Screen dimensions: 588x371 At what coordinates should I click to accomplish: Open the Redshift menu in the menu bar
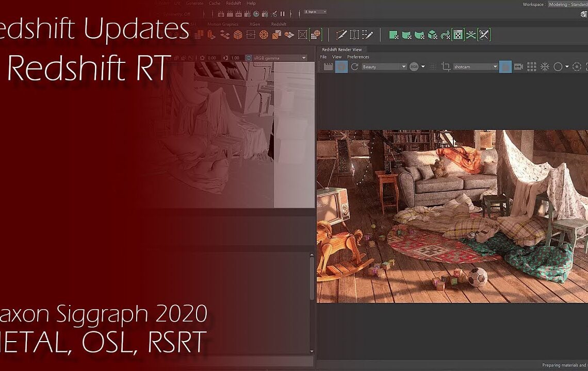click(x=234, y=3)
